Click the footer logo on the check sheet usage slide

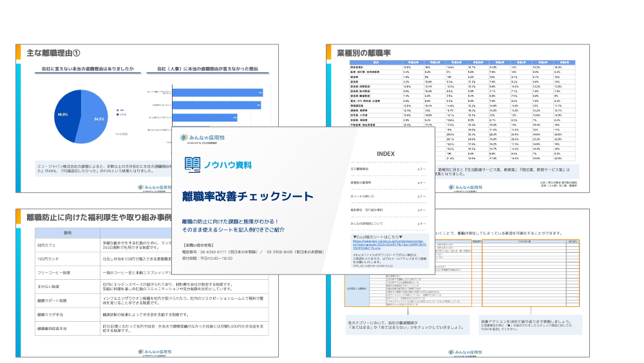(466, 352)
